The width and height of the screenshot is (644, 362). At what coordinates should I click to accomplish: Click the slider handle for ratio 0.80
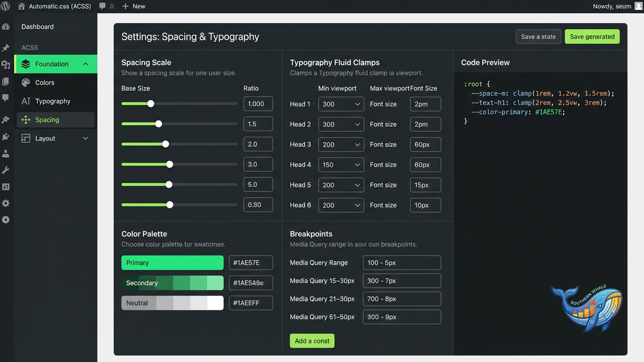click(170, 205)
